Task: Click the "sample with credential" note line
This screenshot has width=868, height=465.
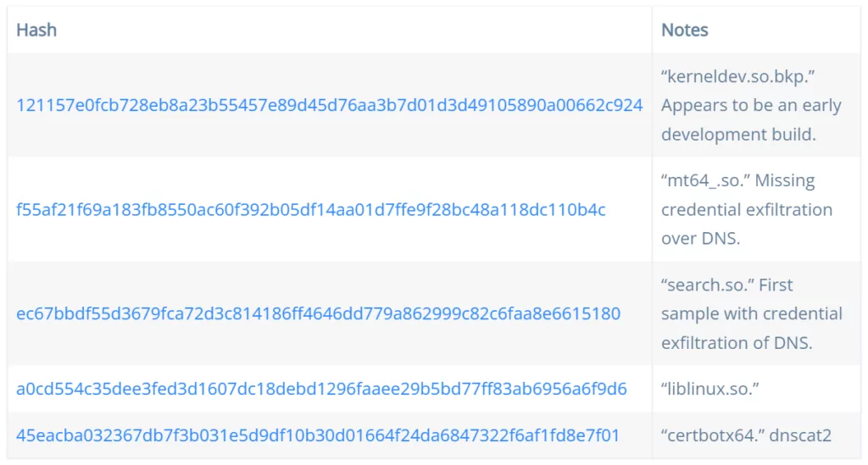Action: click(x=752, y=313)
